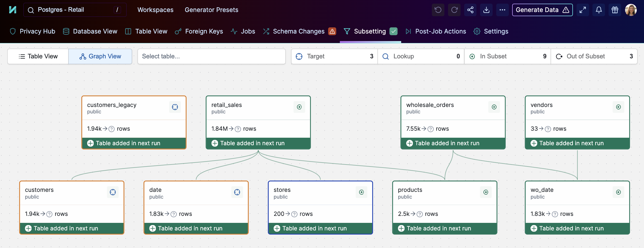Open the Select table dropdown
644x248 pixels.
point(211,56)
